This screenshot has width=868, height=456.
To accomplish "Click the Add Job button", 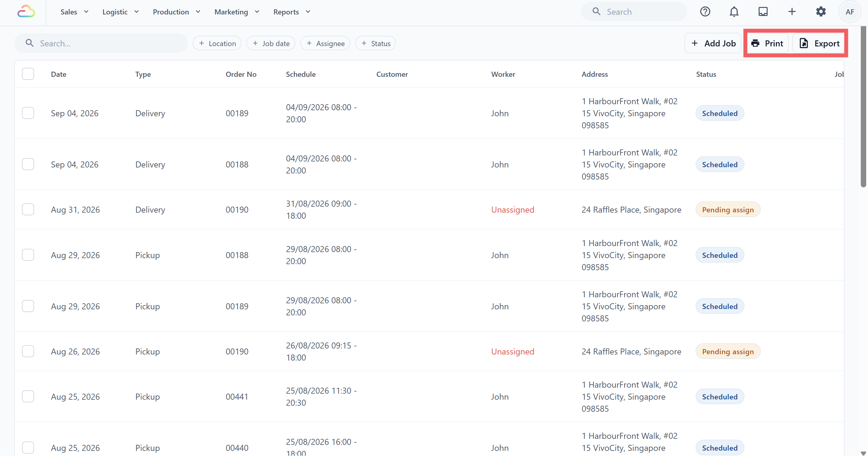I will 713,43.
